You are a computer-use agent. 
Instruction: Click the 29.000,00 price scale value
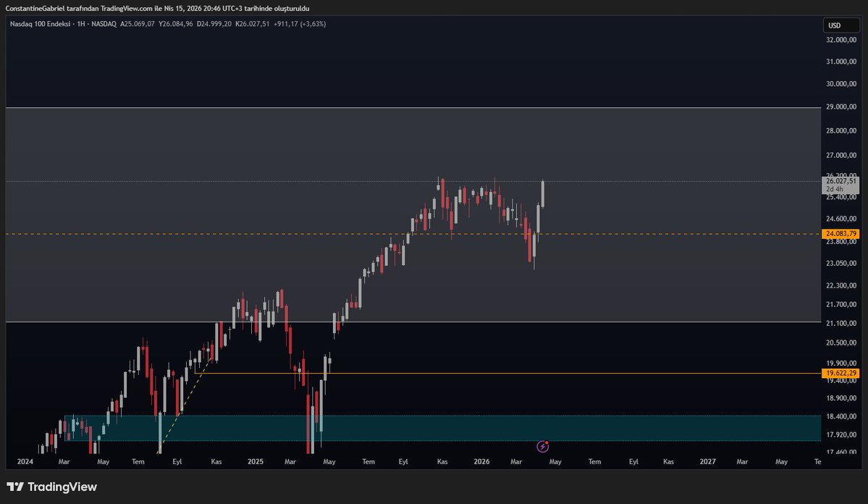tap(841, 106)
